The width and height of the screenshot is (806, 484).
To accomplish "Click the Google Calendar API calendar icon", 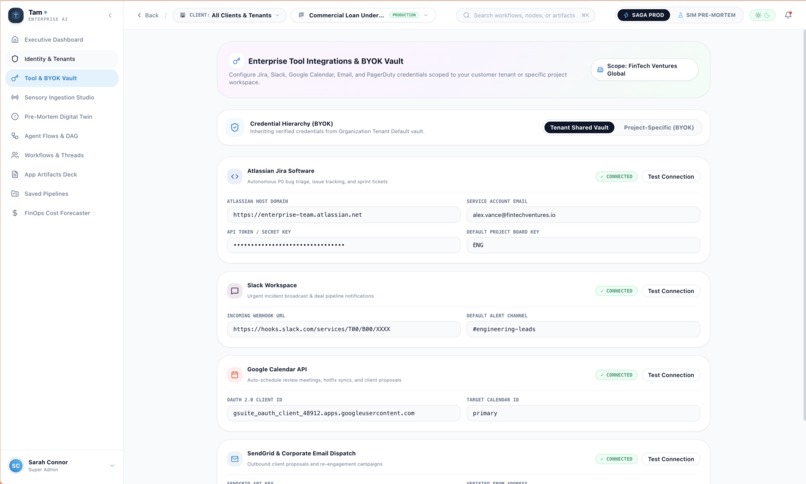I will coord(235,375).
